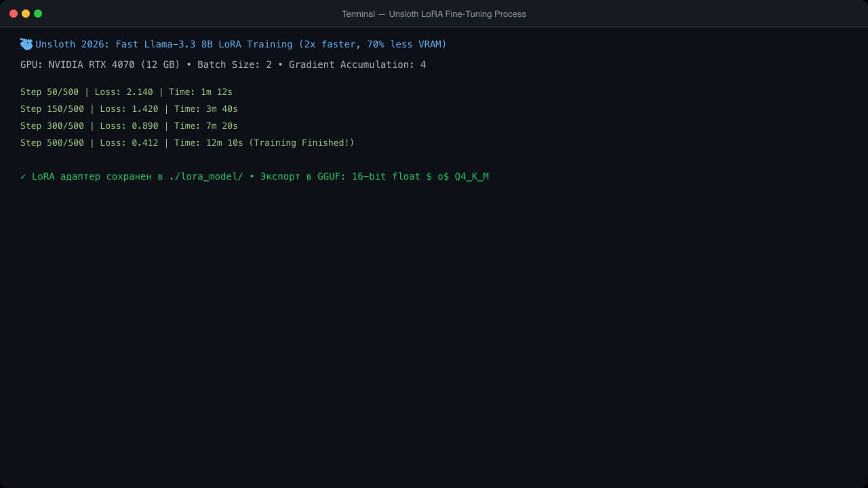The image size is (868, 488).
Task: Click the yellow minimize window button
Action: click(26, 14)
